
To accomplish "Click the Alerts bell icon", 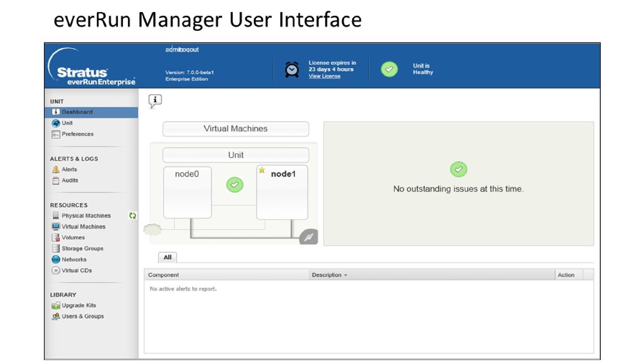I will coord(56,170).
